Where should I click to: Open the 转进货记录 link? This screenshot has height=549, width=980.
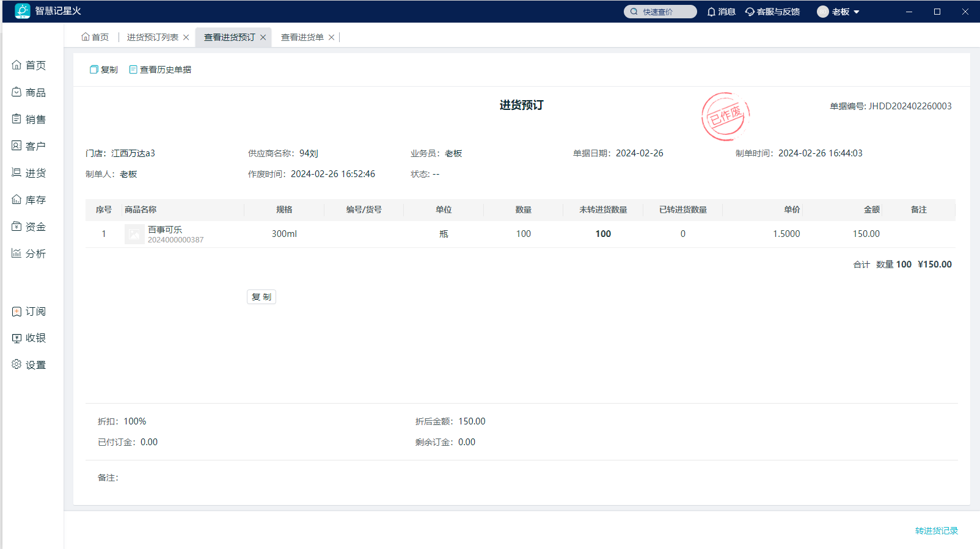coord(936,531)
